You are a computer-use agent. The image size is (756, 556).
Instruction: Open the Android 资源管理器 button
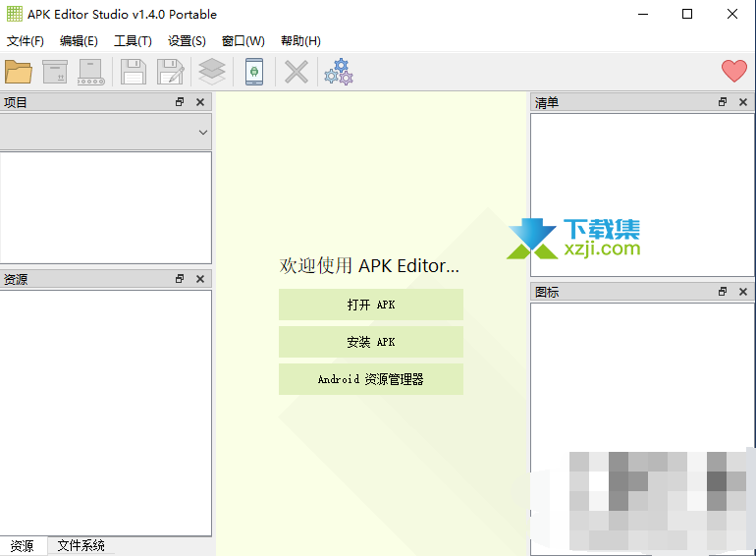[370, 379]
